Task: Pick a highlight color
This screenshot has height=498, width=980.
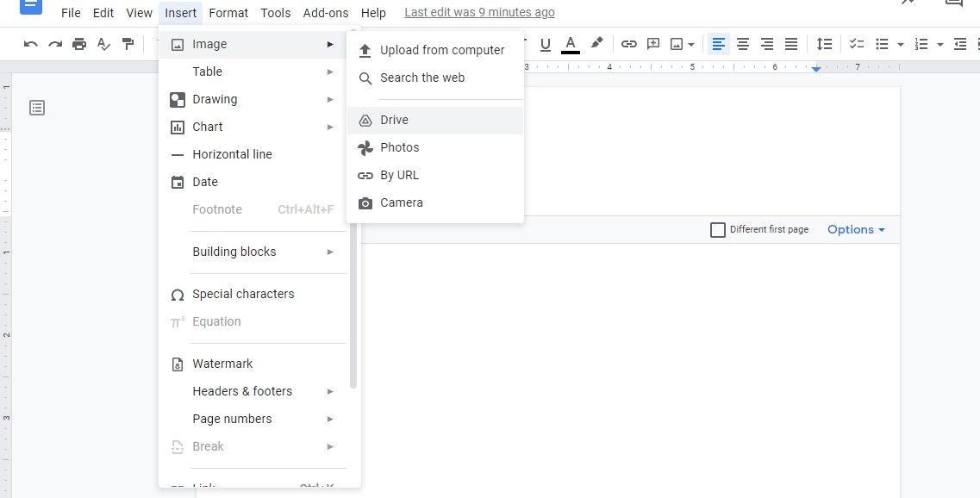Action: [597, 43]
